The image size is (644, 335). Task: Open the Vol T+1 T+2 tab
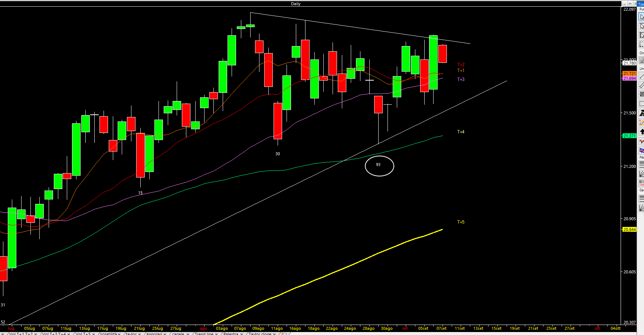tap(21, 334)
